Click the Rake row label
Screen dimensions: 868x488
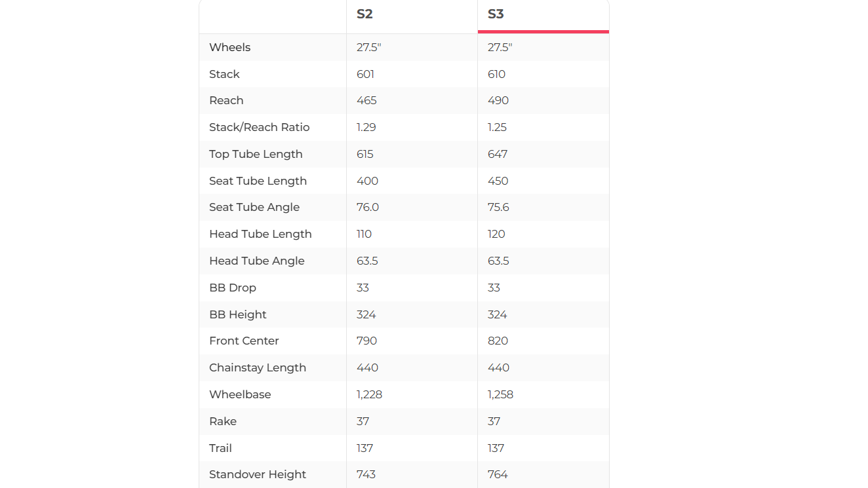click(x=223, y=421)
